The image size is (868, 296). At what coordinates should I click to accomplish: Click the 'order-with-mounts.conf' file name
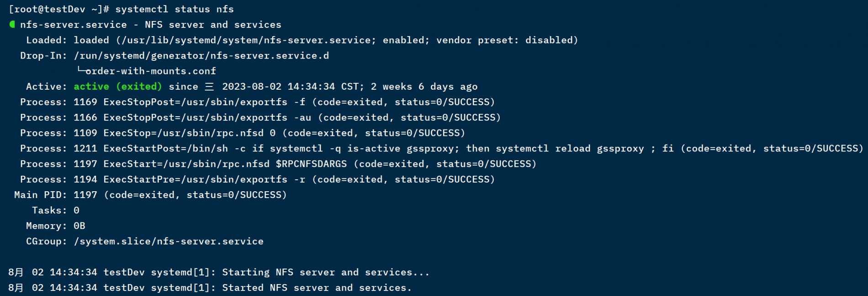click(x=151, y=71)
